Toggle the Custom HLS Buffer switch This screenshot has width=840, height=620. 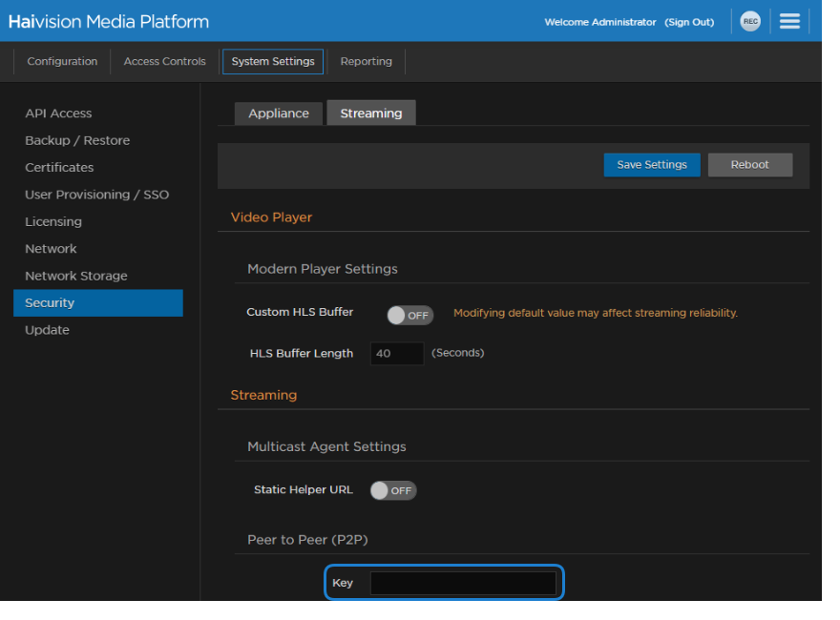pyautogui.click(x=409, y=315)
